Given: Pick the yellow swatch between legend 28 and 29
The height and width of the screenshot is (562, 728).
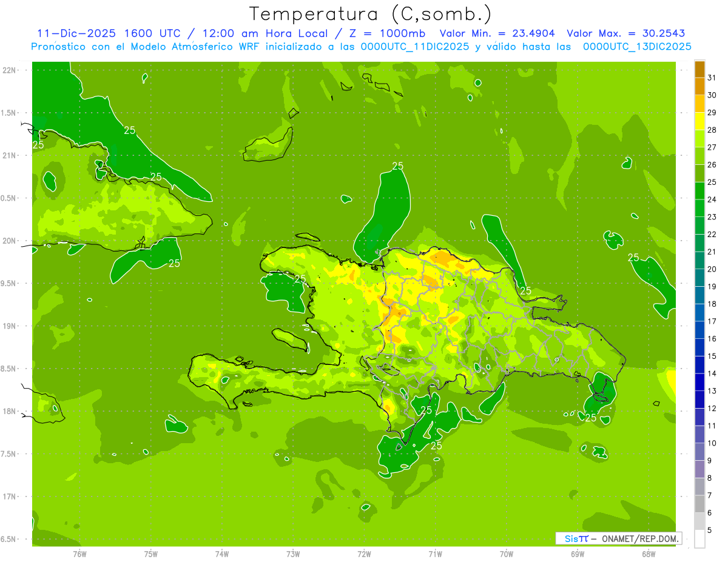Looking at the screenshot, I should coord(699,121).
